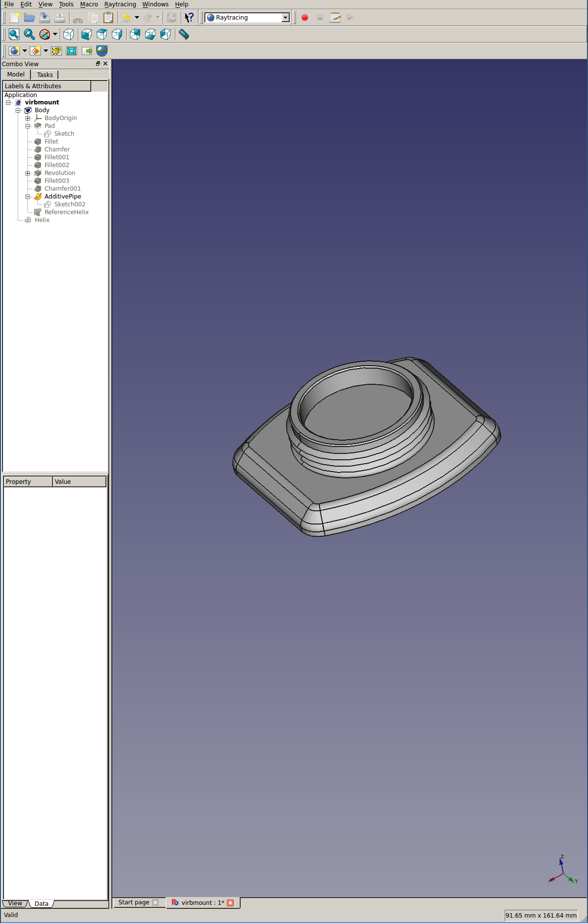Open the Raytracing workbench selector dropdown
The height and width of the screenshot is (923, 588).
(x=285, y=18)
